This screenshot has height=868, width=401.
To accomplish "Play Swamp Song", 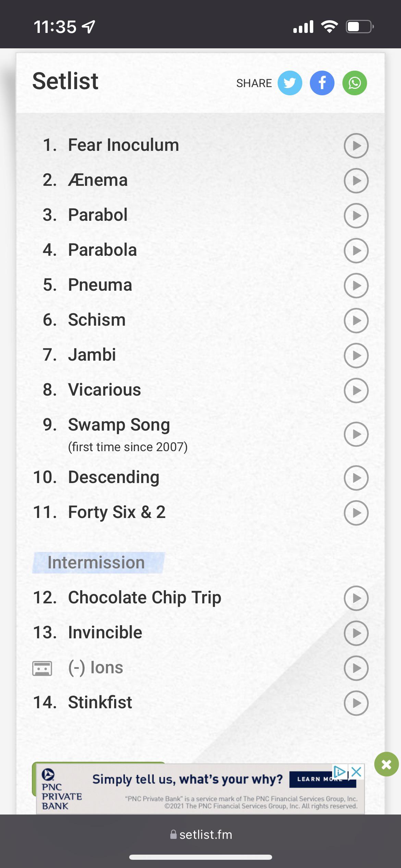I will pos(356,434).
